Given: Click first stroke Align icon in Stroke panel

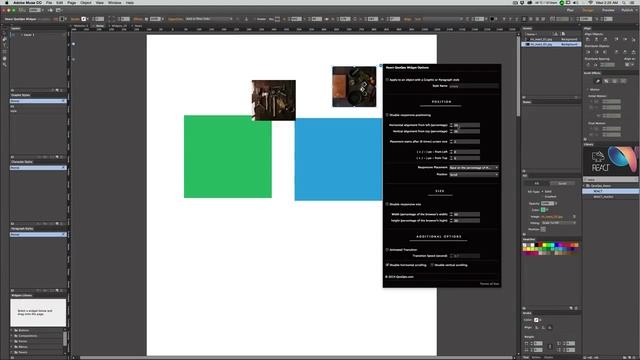Looking at the screenshot, I should (537, 328).
